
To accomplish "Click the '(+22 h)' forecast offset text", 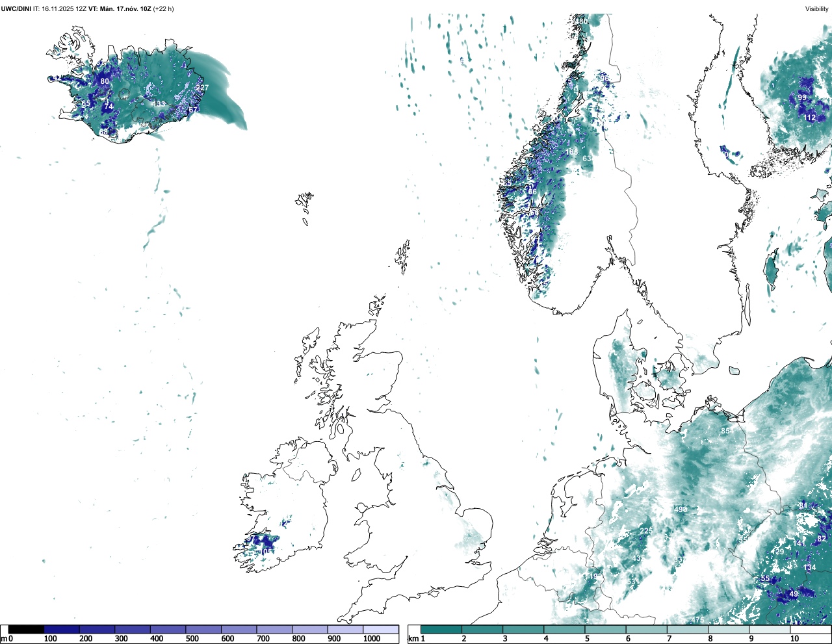I will tap(163, 8).
